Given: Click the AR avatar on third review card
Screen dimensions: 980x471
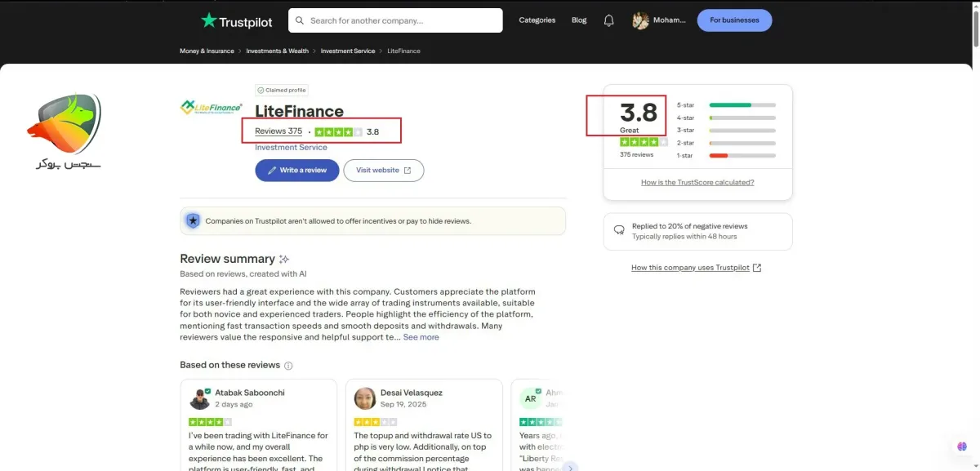Looking at the screenshot, I should pos(530,398).
